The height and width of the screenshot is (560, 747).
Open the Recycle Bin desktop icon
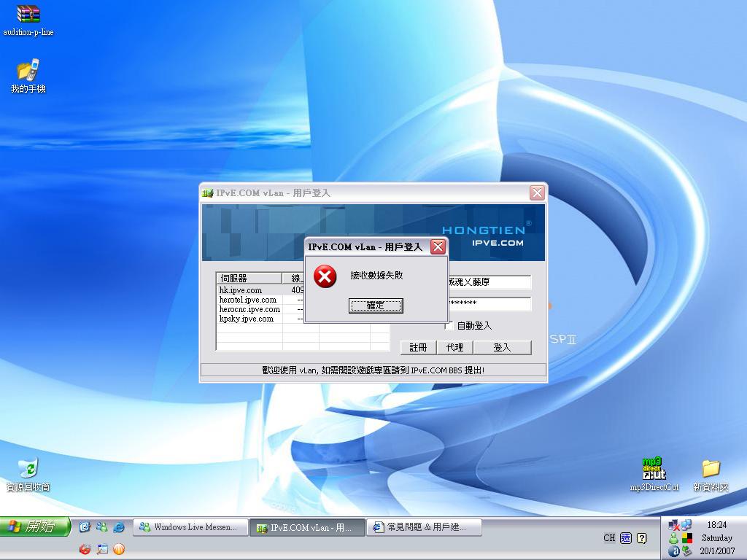click(28, 469)
